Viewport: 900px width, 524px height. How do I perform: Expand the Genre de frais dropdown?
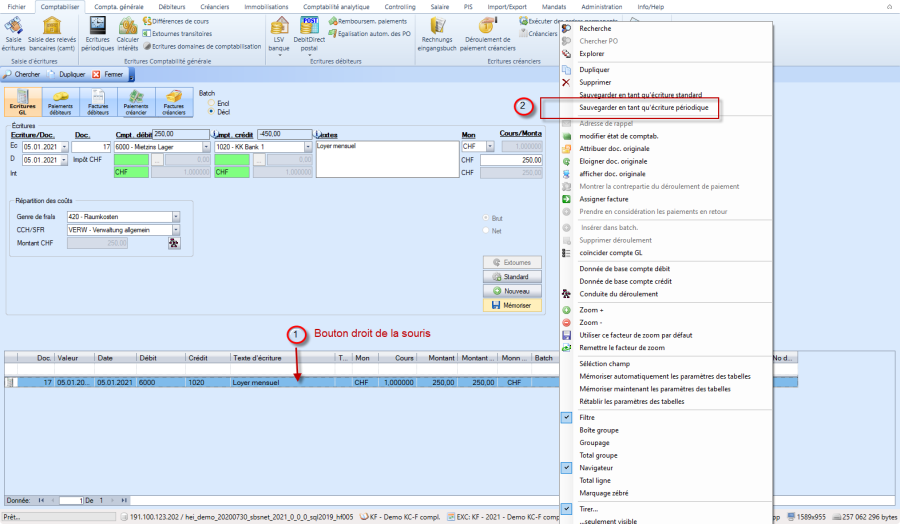pyautogui.click(x=175, y=215)
